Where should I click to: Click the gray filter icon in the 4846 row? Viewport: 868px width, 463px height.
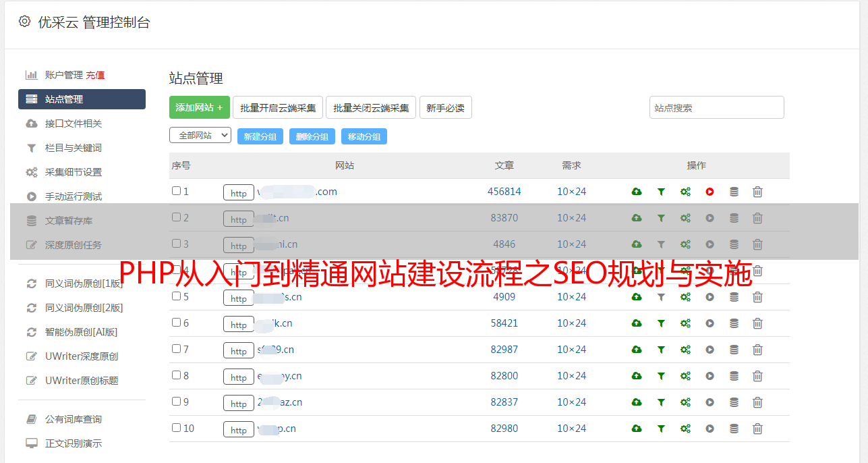[x=661, y=244]
